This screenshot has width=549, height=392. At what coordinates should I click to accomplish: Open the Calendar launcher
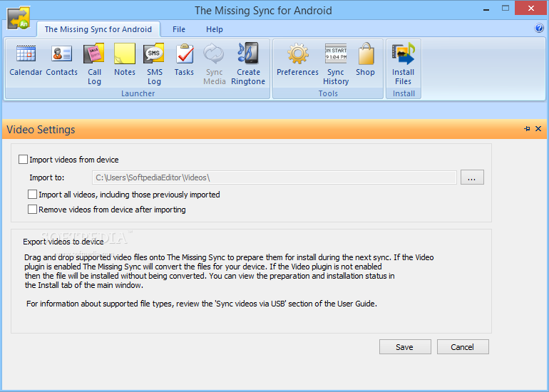pyautogui.click(x=26, y=60)
